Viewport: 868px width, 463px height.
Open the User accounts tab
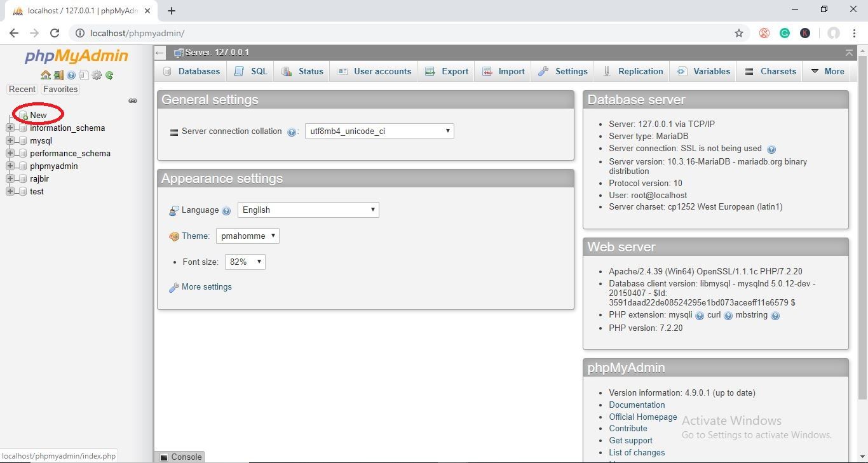click(374, 71)
